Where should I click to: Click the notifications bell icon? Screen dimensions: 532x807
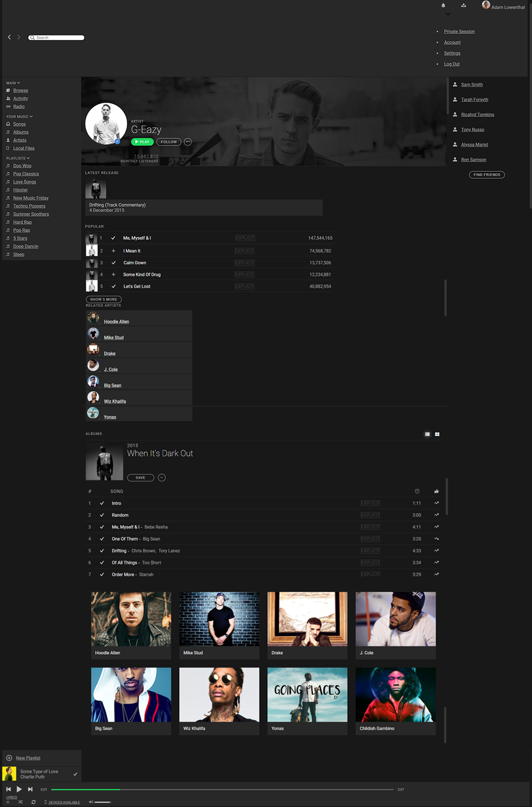pos(443,5)
